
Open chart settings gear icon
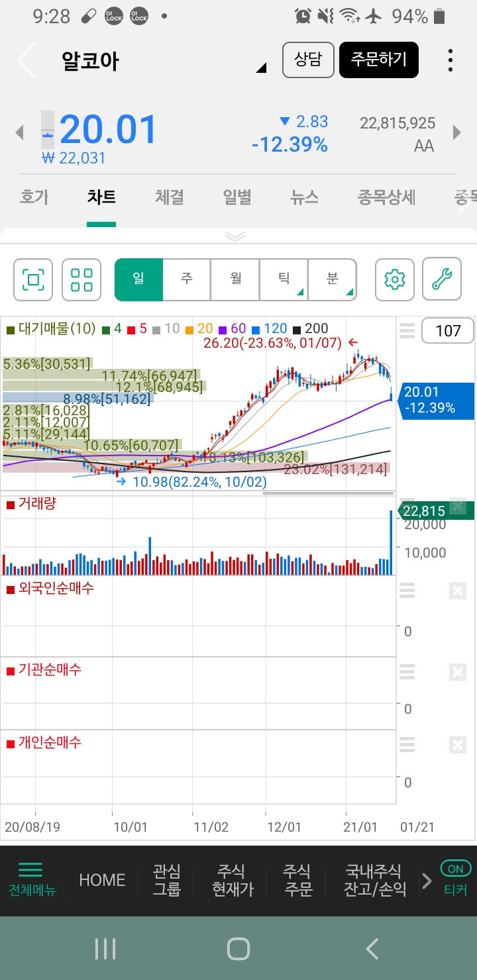point(395,280)
